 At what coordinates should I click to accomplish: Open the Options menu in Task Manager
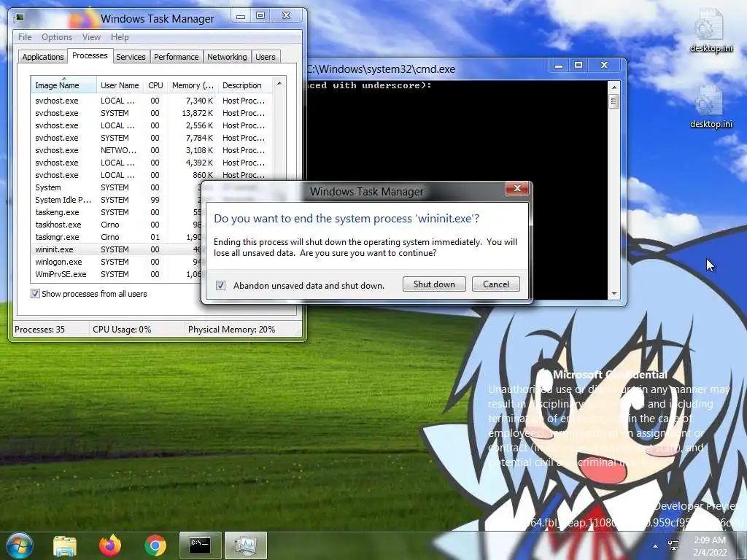click(57, 37)
